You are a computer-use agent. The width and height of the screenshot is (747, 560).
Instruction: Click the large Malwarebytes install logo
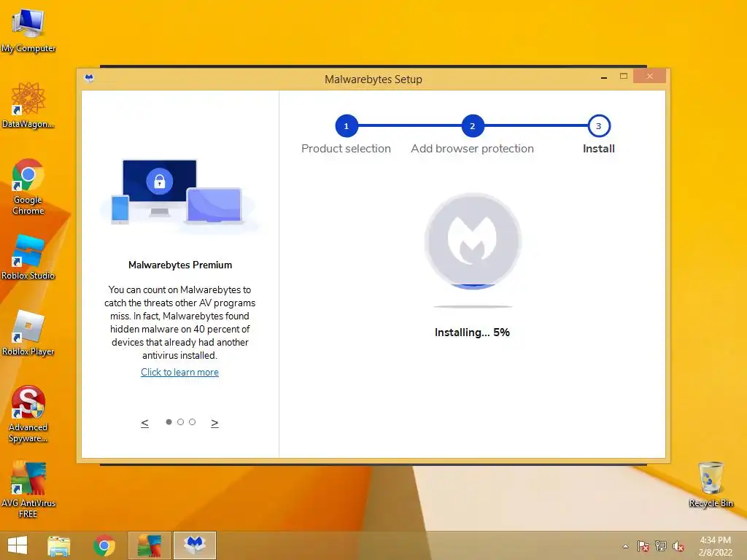pos(473,241)
